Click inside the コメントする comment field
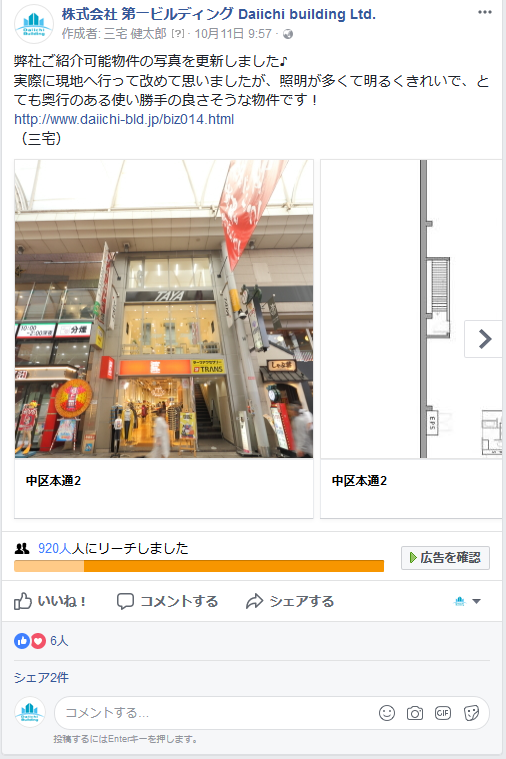The width and height of the screenshot is (506, 759). [213, 713]
